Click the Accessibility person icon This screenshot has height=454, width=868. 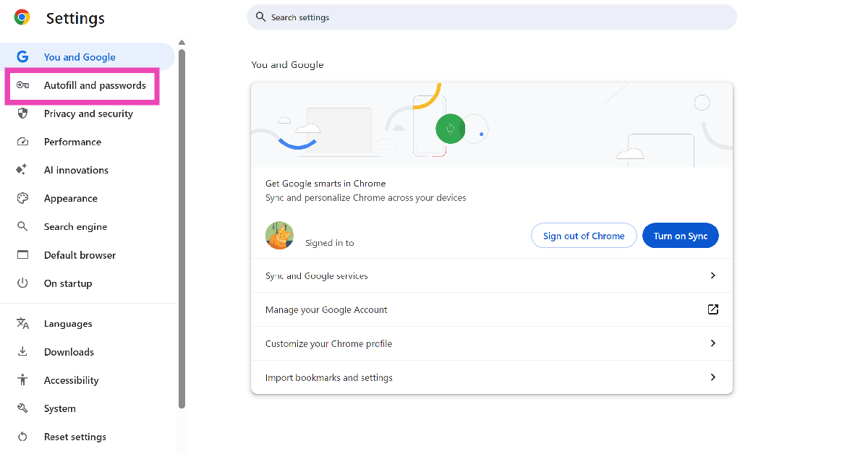(22, 380)
